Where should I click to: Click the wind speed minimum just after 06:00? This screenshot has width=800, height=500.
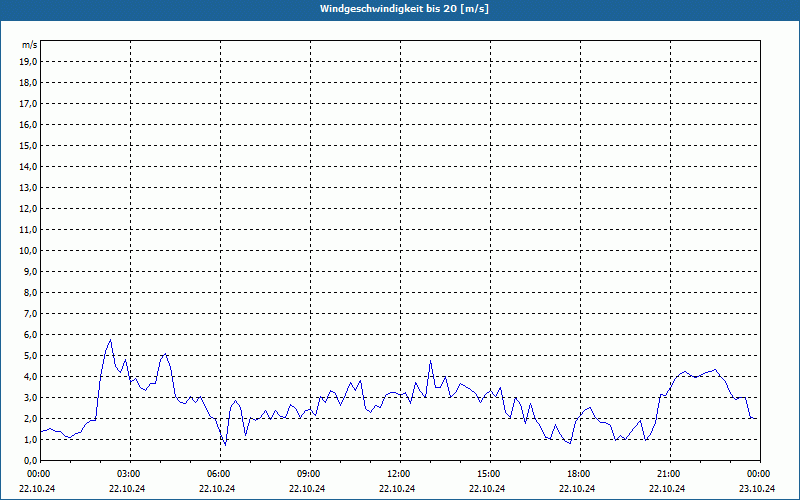(226, 445)
